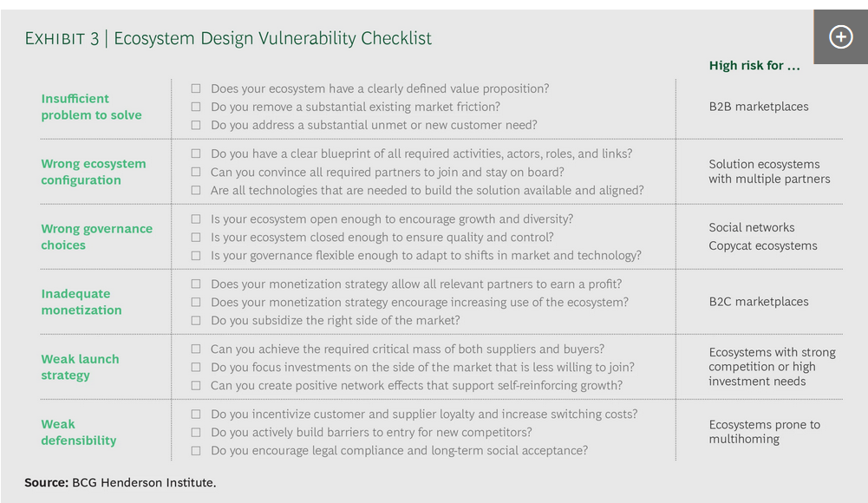Check 'positive network effects' checkbox

[x=196, y=386]
